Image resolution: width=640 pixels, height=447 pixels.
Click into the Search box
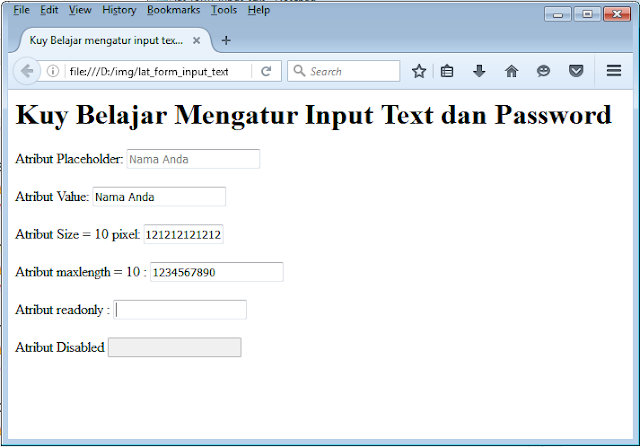[x=344, y=71]
